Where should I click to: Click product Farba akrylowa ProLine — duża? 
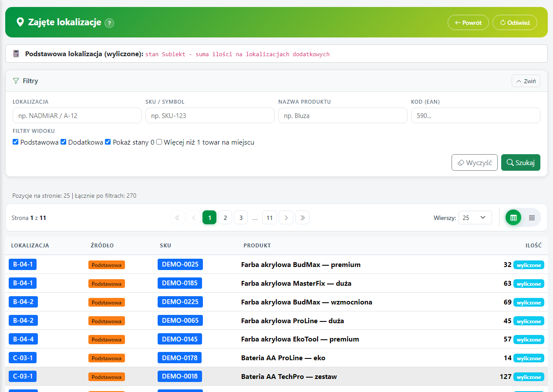click(x=293, y=321)
